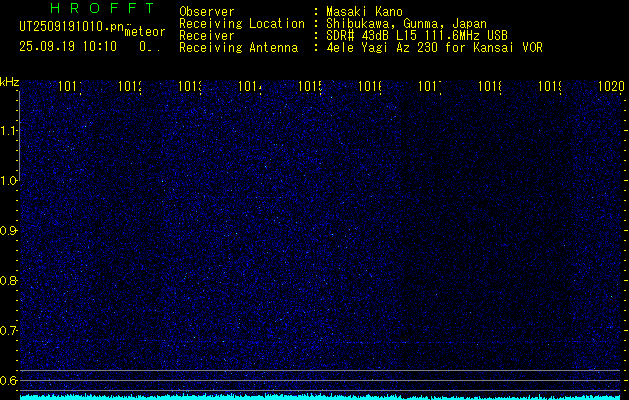Click the Receiving Antenna label

238,47
